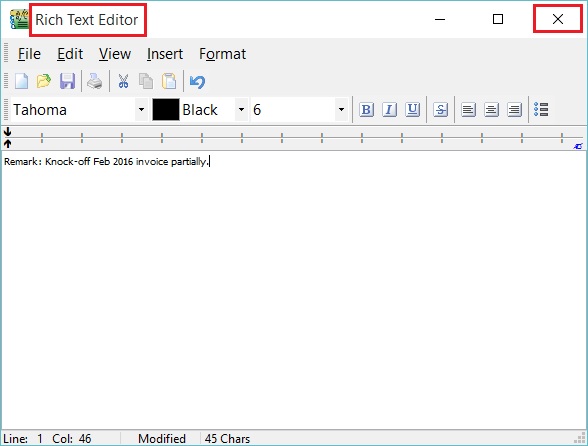Viewport: 588px width, 446px height.
Task: Create a new document with toolbar icon
Action: click(x=21, y=81)
